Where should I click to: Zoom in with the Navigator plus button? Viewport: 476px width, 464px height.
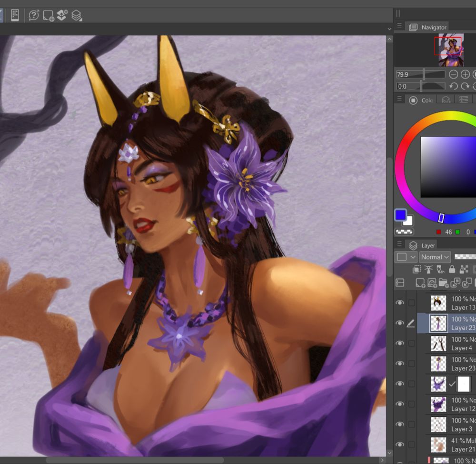(x=465, y=74)
